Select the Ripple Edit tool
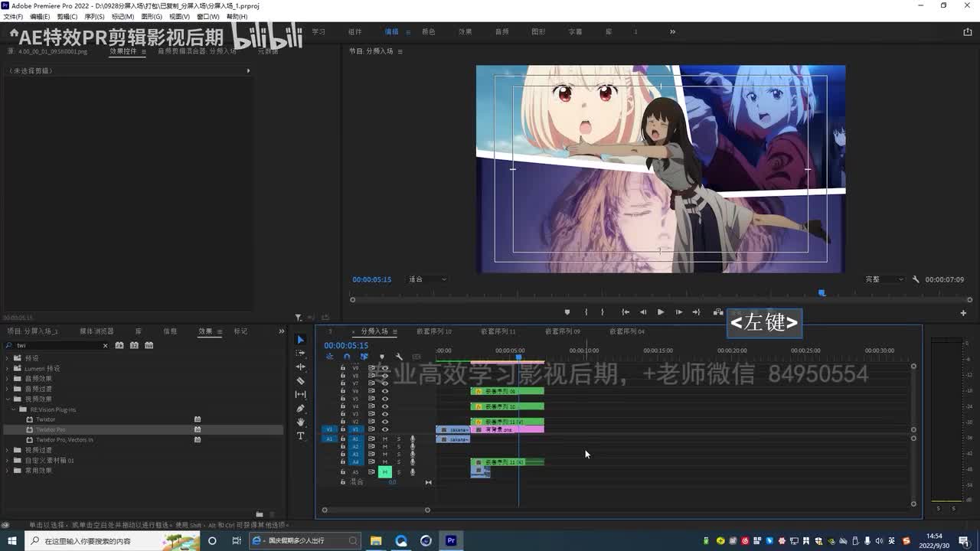 pyautogui.click(x=300, y=367)
